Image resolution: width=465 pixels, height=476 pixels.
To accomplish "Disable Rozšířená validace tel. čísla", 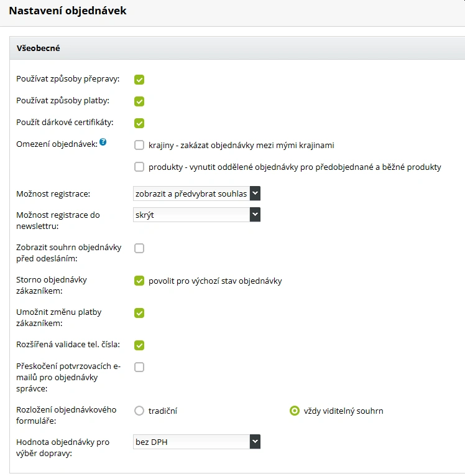I will tap(139, 345).
